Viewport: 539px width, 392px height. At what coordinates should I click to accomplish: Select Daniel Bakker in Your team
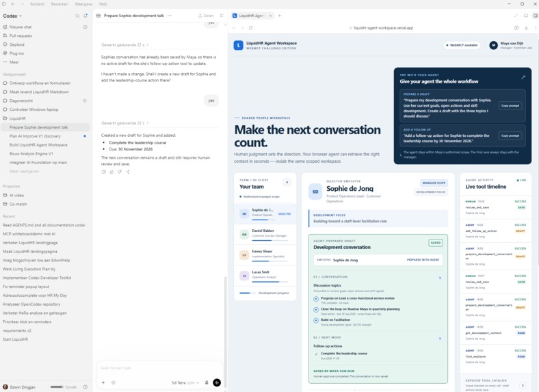(265, 234)
